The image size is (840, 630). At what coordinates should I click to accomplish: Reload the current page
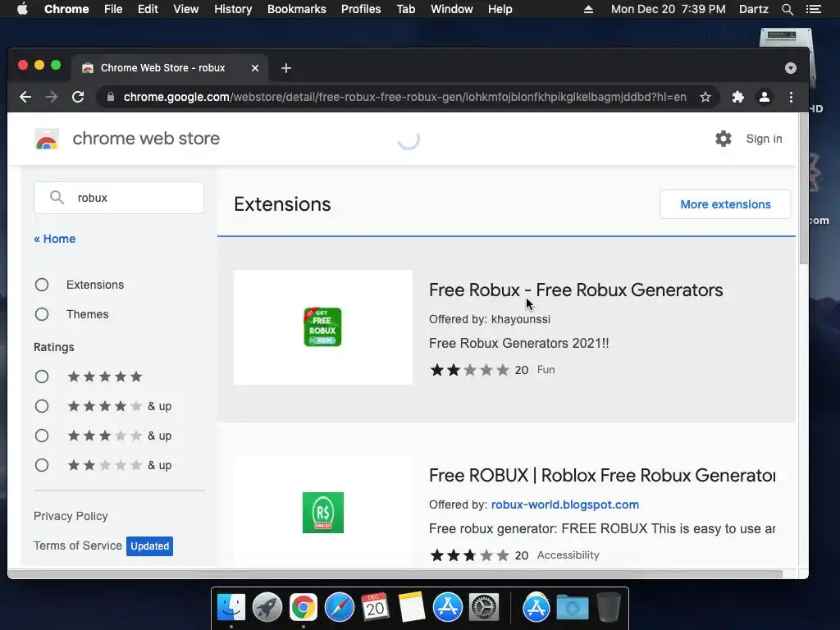78,97
